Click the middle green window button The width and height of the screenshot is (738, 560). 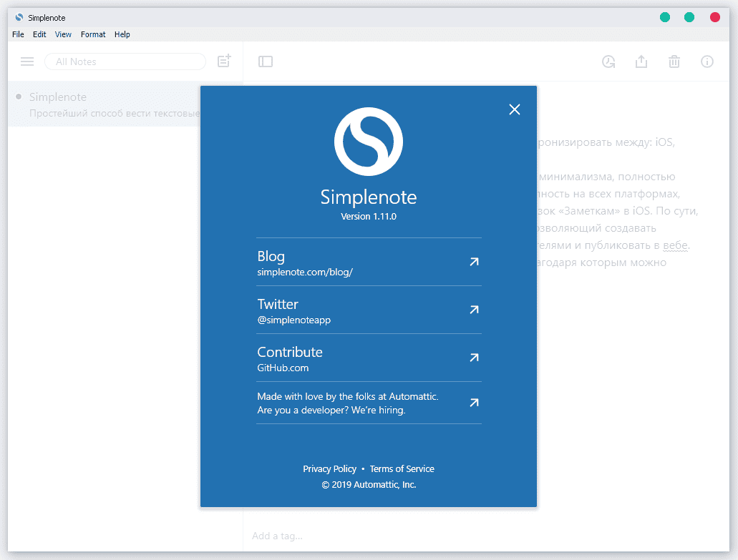coord(689,17)
